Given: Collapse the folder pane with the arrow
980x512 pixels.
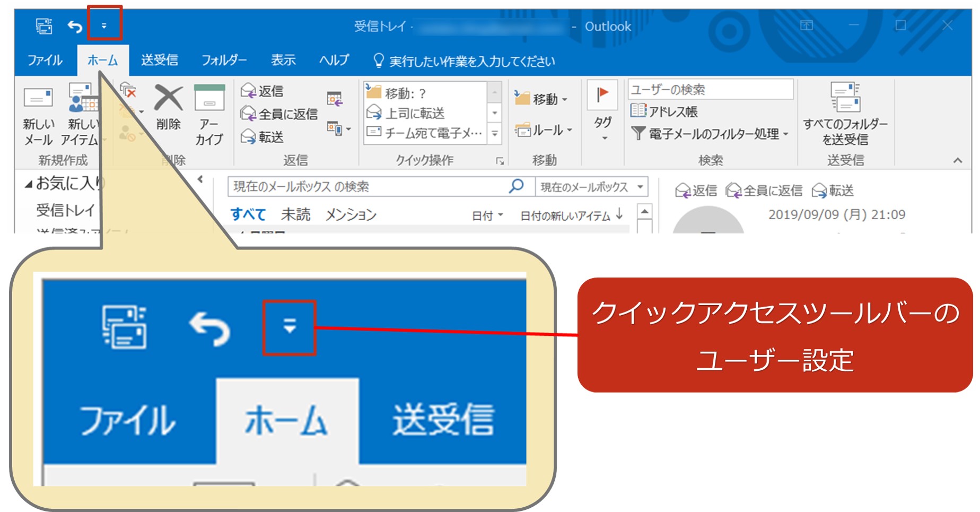Looking at the screenshot, I should tap(200, 179).
